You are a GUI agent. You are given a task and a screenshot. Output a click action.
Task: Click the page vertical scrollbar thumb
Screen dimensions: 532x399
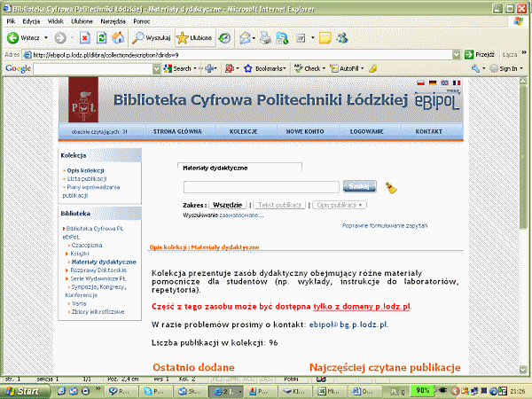523,157
